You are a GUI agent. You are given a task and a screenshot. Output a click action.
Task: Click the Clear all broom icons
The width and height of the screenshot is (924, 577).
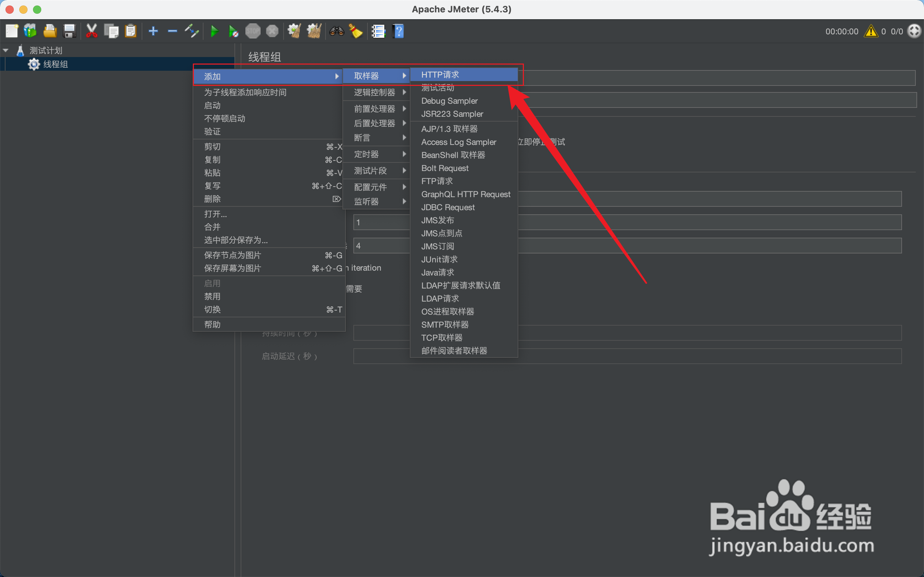click(x=314, y=31)
